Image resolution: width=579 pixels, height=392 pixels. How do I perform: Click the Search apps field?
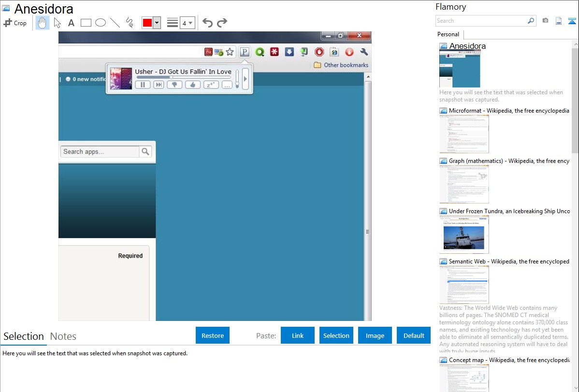tap(100, 151)
